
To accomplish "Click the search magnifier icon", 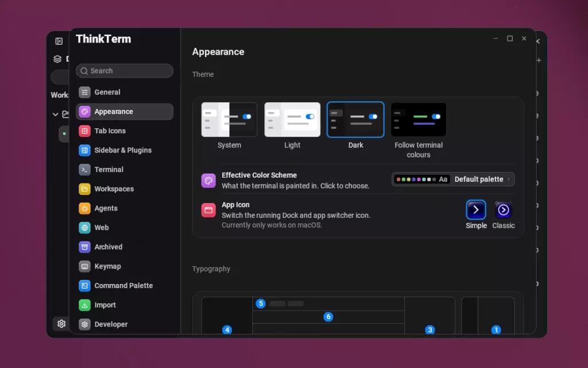I will coord(84,71).
